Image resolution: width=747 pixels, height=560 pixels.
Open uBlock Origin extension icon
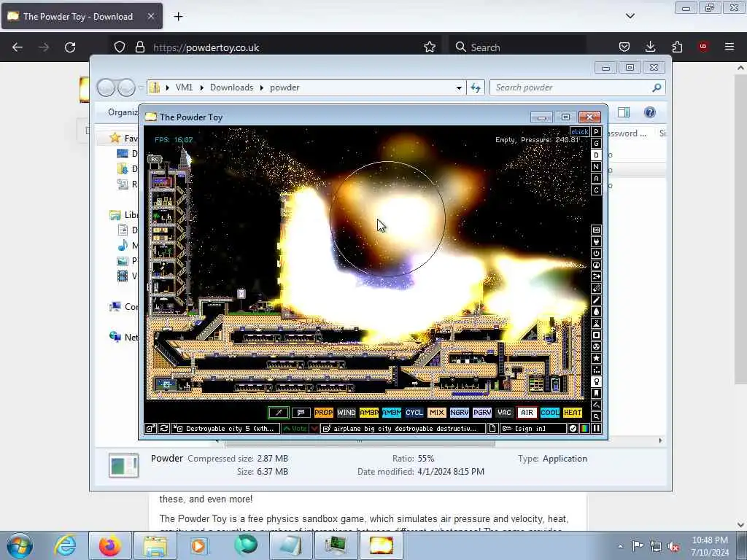703,47
